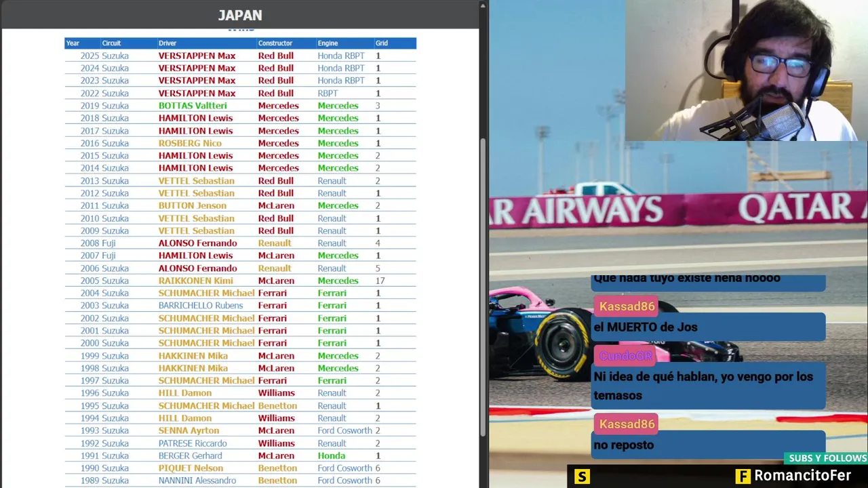Click Mercedes engine in the 2014 row
This screenshot has width=868, height=488.
[338, 168]
